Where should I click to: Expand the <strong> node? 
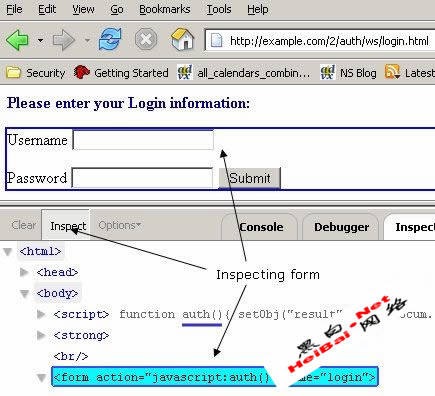41,335
